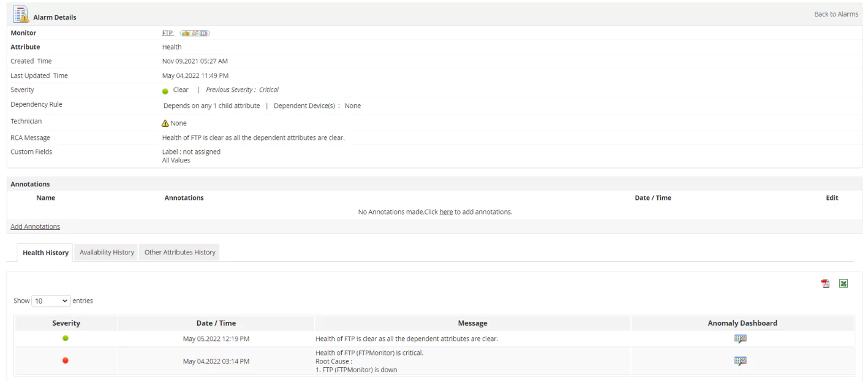Click the warning icon beside Technician None
This screenshot has height=382, width=868.
(164, 122)
